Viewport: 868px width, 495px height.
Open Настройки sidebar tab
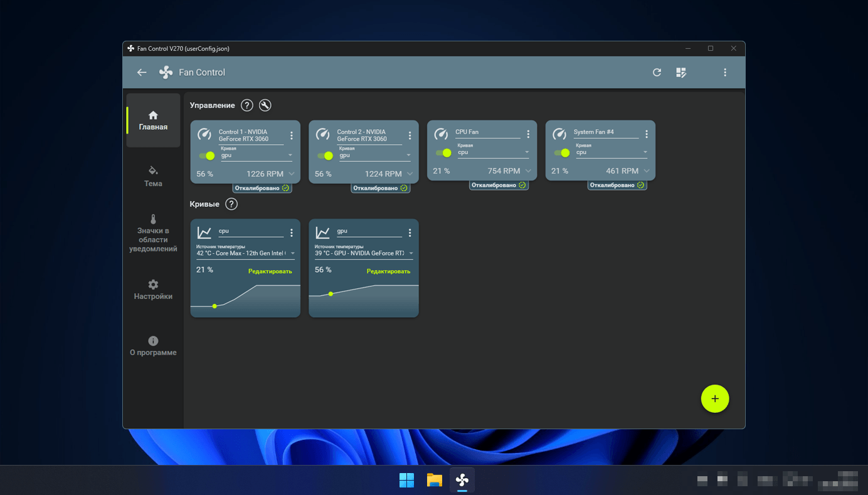(153, 289)
